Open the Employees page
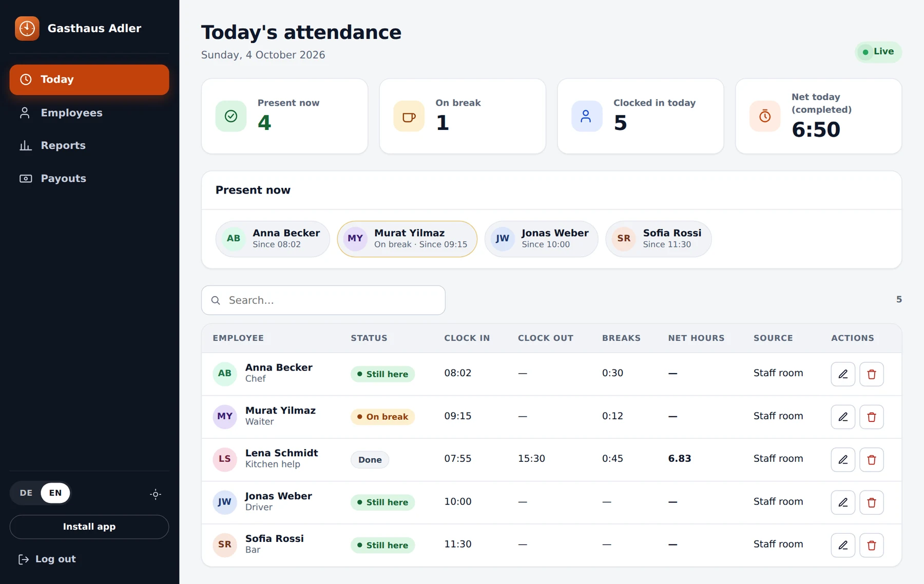 [x=89, y=113]
